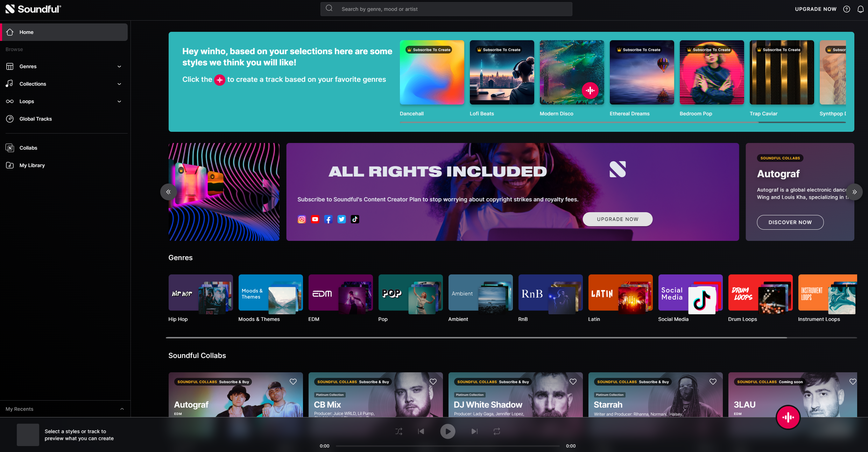
Task: Collapse the My Recents panel
Action: [122, 409]
